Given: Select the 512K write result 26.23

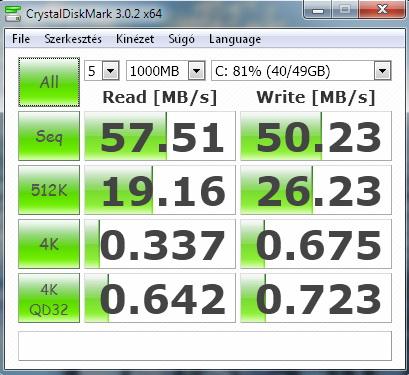Looking at the screenshot, I should point(316,190).
